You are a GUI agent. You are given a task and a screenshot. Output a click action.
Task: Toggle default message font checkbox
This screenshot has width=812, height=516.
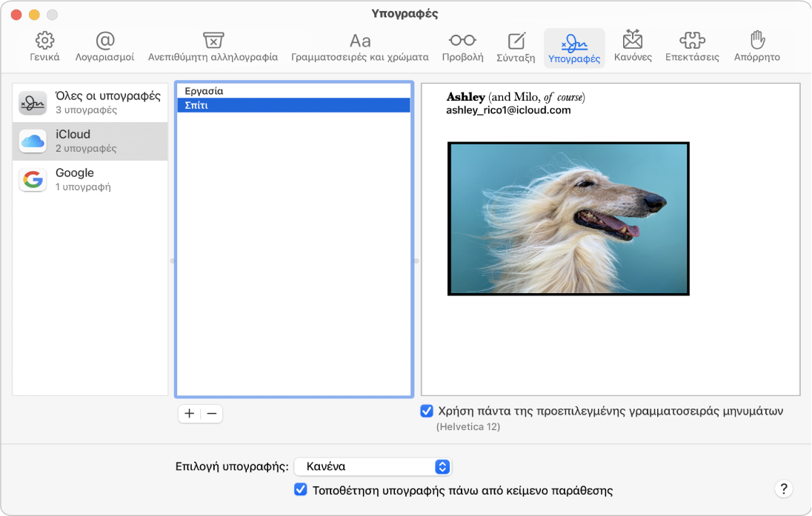427,411
